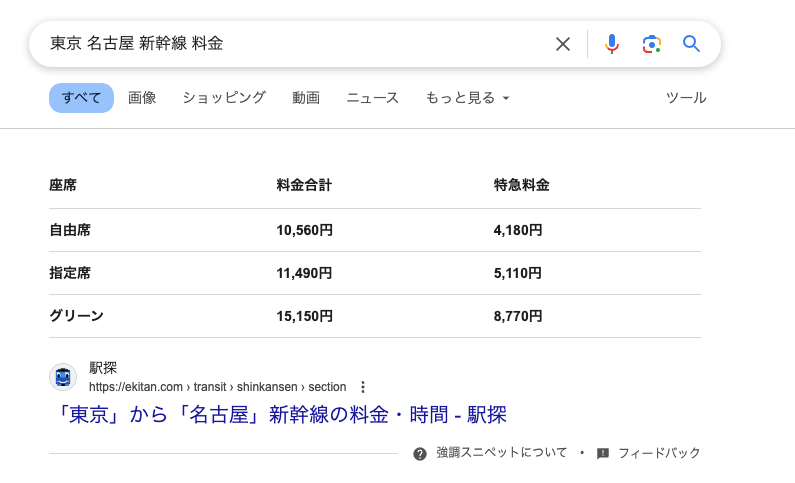
Task: Open the 動画 tab
Action: click(x=306, y=98)
